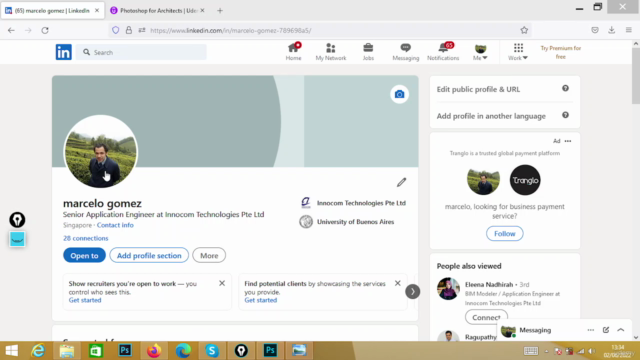
Task: Open the Home feed icon
Action: tap(293, 52)
